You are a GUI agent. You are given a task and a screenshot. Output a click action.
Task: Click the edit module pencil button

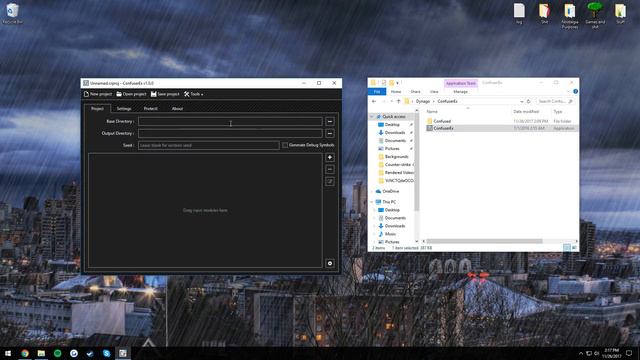(x=330, y=181)
